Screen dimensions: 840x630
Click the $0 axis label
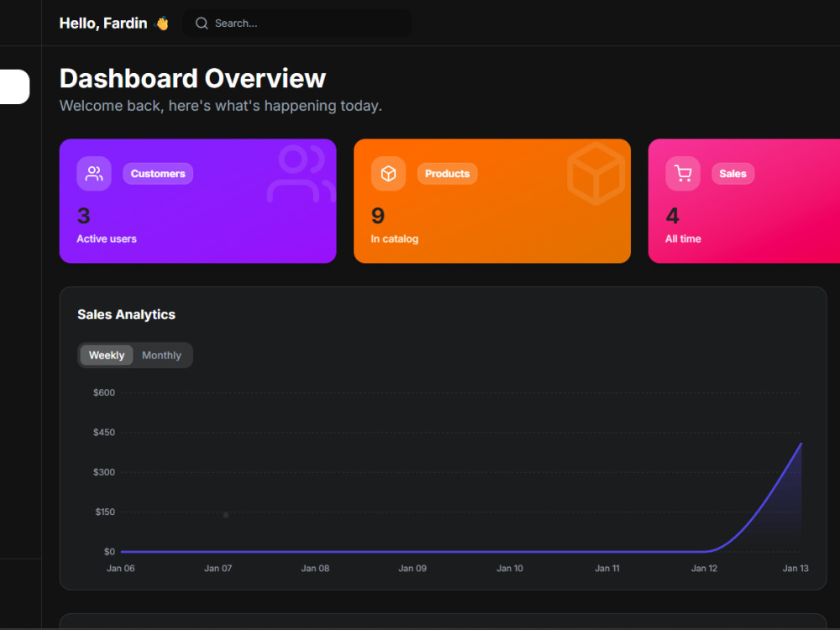109,551
